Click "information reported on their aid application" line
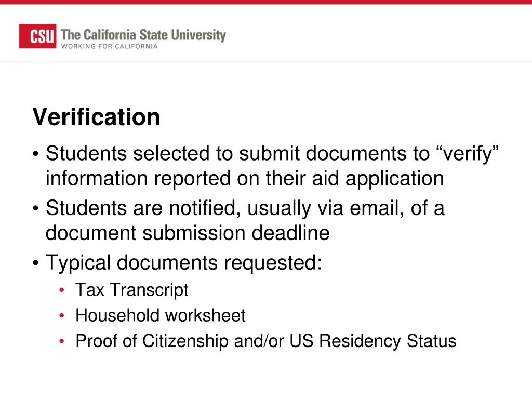 click(245, 178)
